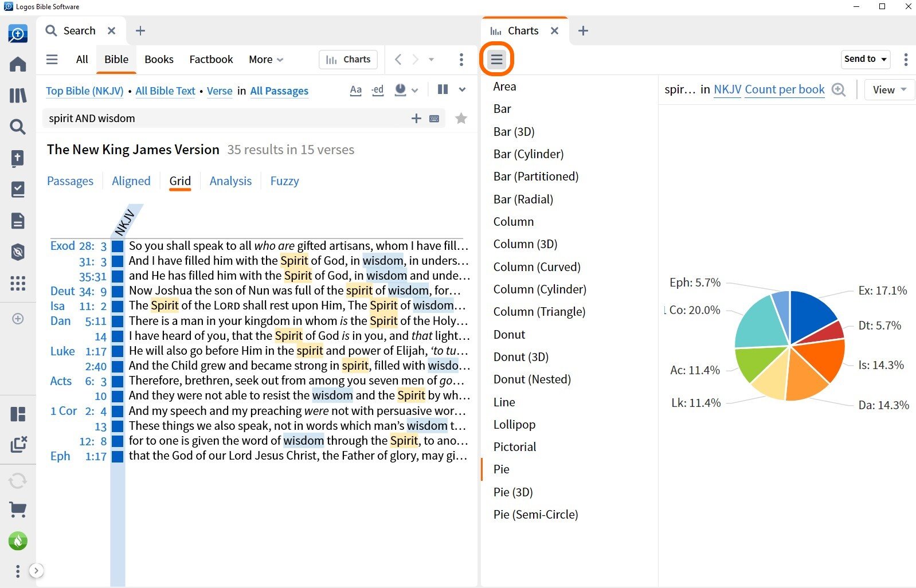
Task: Select Donut (Nested) chart type
Action: pos(532,379)
